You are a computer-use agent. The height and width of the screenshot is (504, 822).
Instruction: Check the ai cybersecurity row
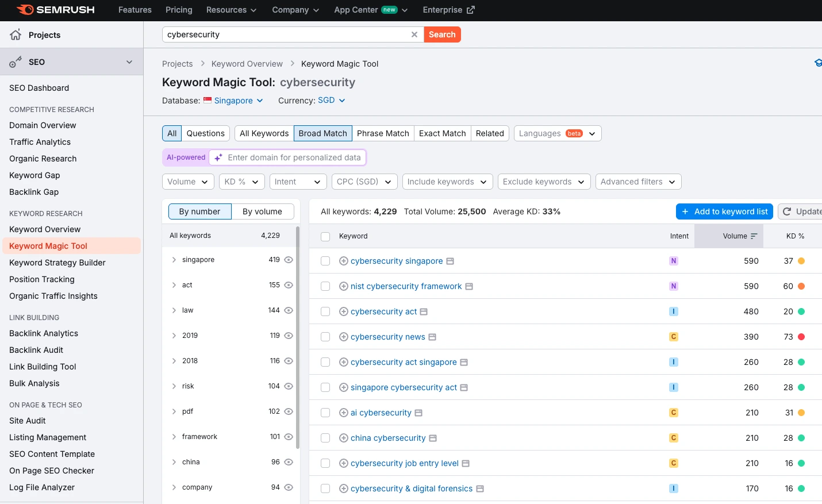click(x=325, y=413)
